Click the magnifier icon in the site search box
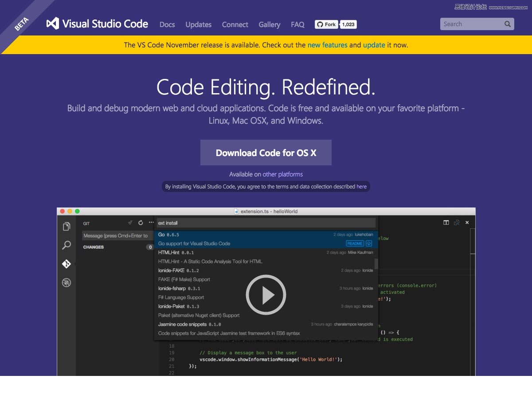 [508, 24]
